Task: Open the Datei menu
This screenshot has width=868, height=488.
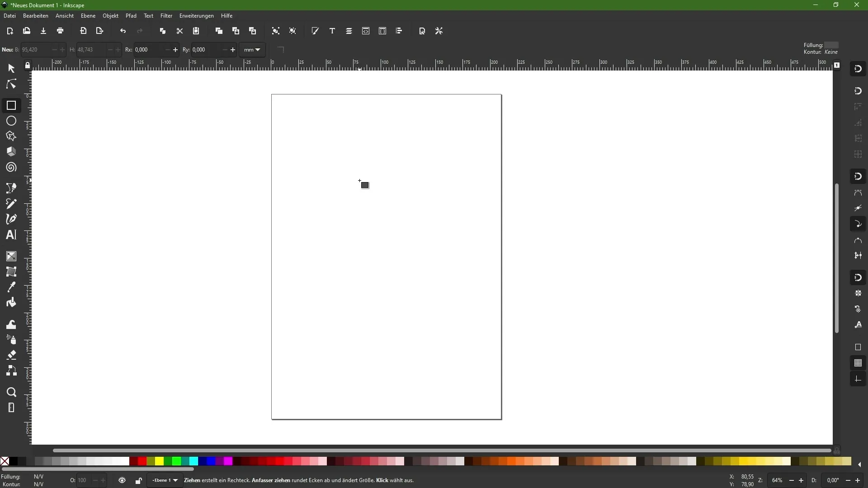Action: pyautogui.click(x=9, y=16)
